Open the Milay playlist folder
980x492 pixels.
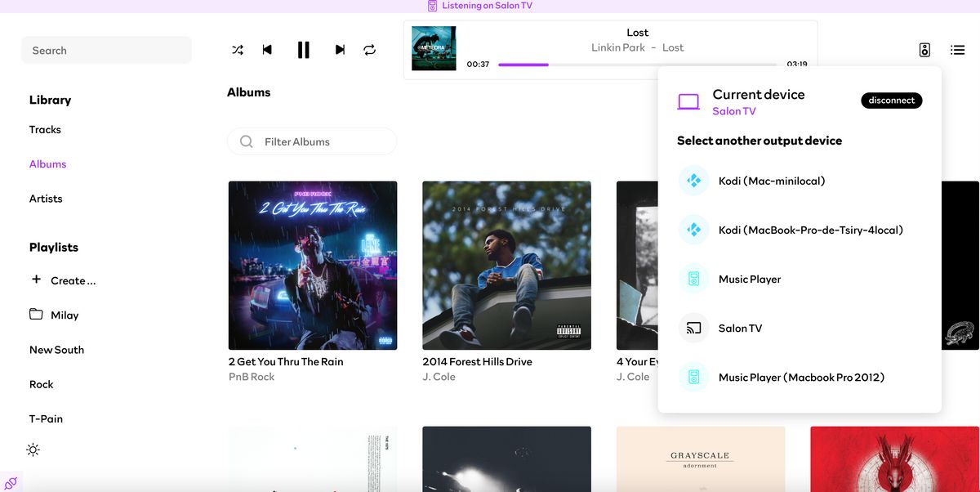click(65, 315)
